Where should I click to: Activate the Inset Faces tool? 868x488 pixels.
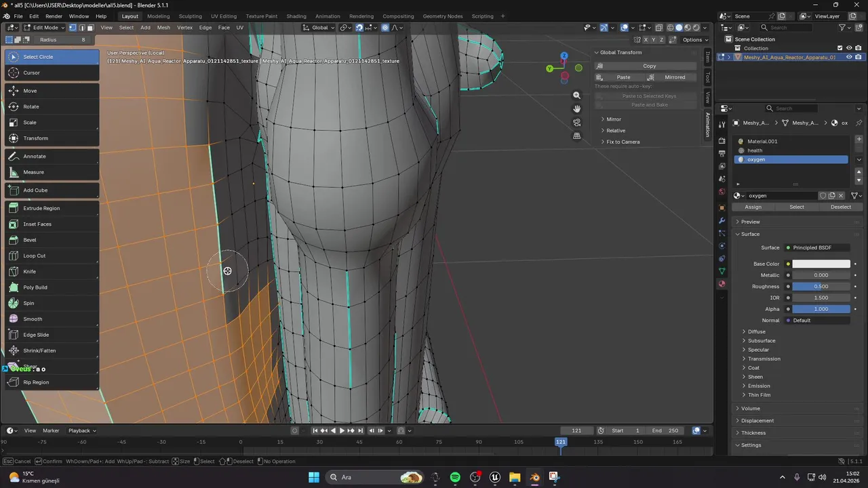click(37, 224)
